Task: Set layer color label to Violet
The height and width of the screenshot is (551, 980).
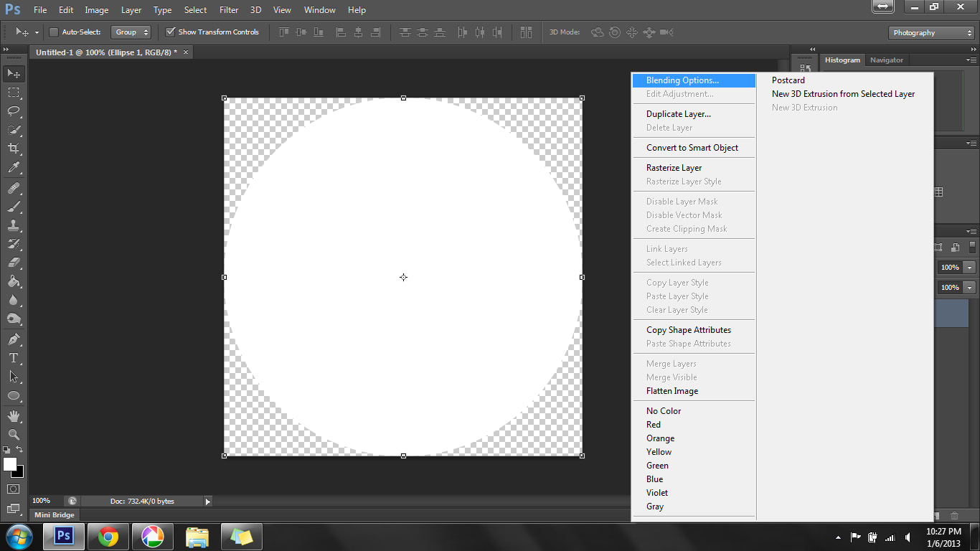Action: [x=694, y=493]
